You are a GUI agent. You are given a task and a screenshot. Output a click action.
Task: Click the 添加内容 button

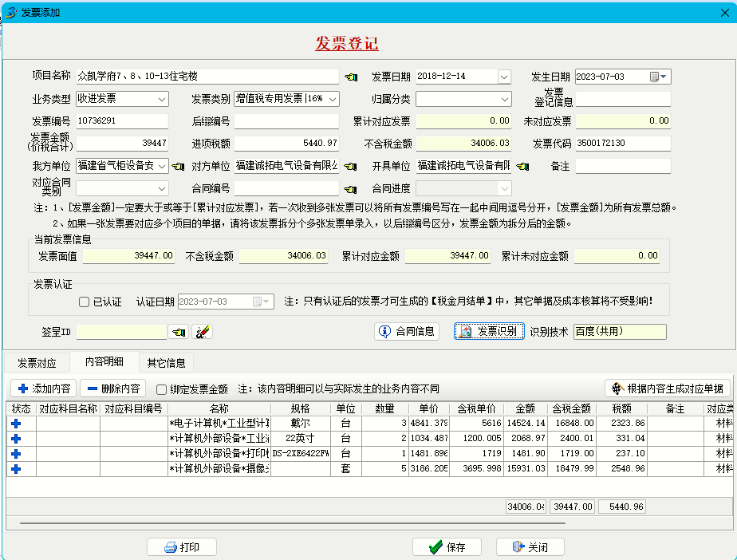point(43,388)
